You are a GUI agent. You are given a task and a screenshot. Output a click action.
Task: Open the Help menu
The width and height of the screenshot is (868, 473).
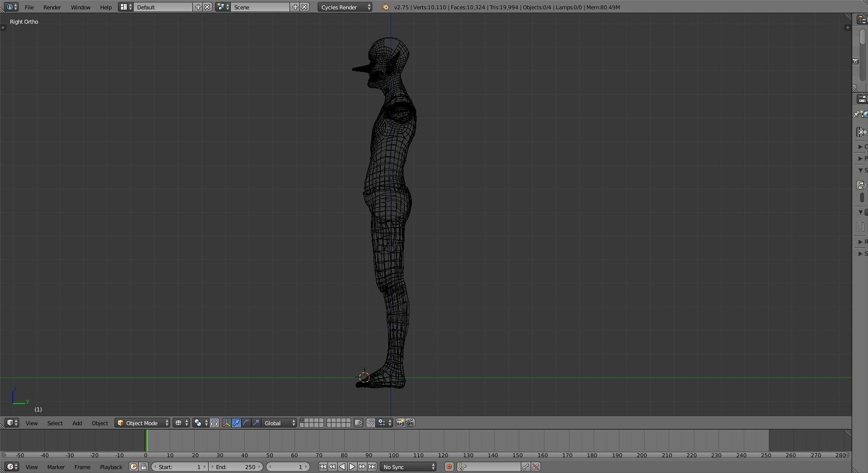106,7
